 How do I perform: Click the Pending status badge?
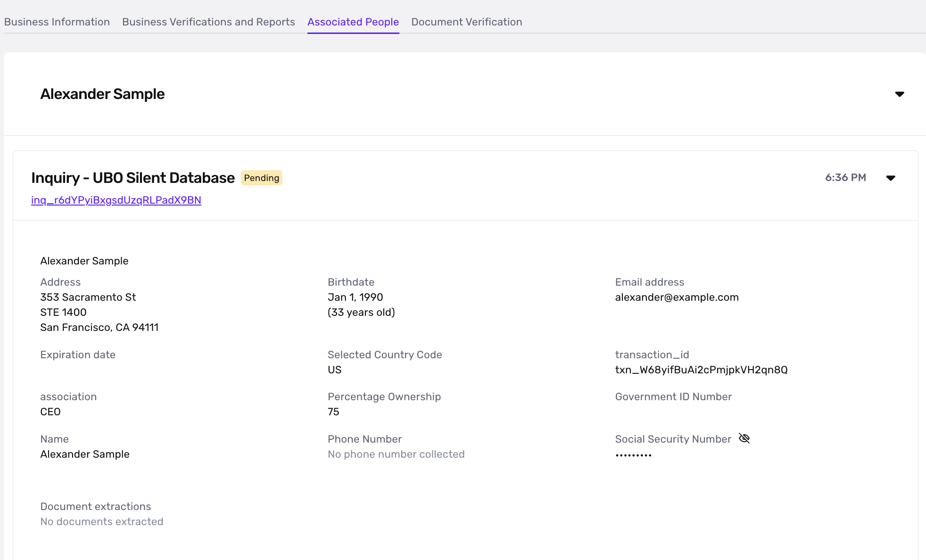[x=261, y=178]
